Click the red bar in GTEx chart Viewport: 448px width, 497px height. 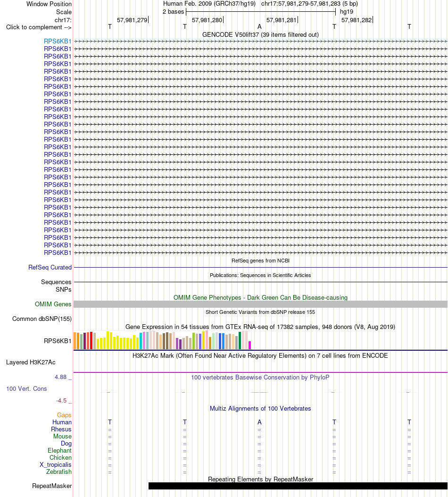coord(91,341)
